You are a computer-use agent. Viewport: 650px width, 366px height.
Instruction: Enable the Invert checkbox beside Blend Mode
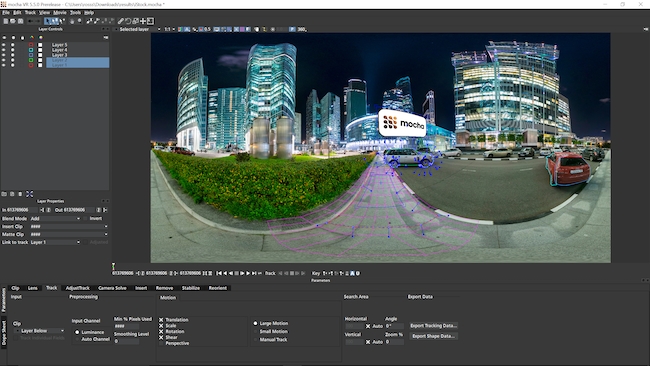click(x=86, y=218)
